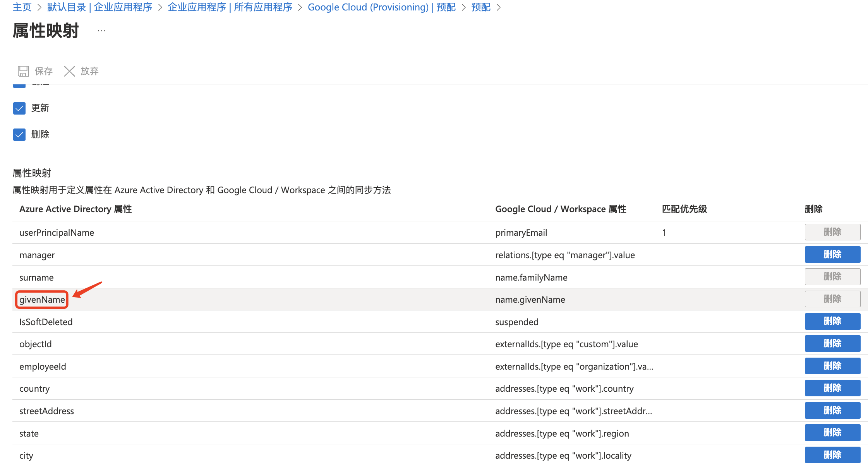
Task: Open the givenName attribute mapping
Action: (42, 300)
